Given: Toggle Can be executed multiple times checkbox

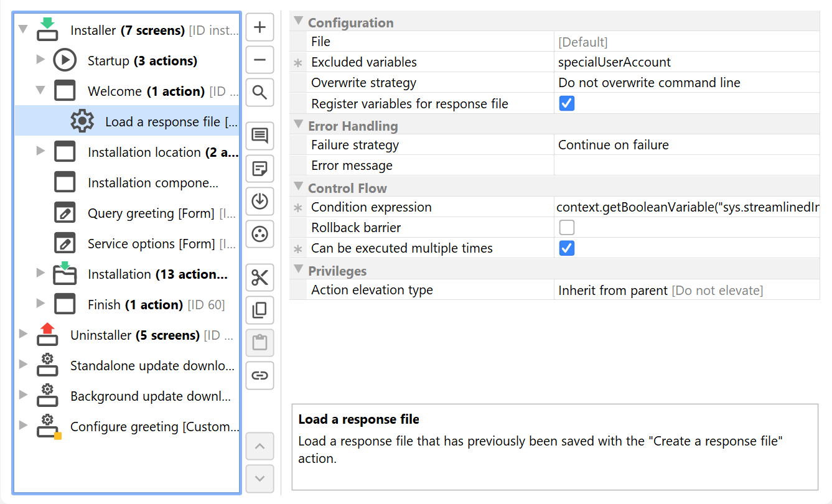Looking at the screenshot, I should pyautogui.click(x=566, y=248).
